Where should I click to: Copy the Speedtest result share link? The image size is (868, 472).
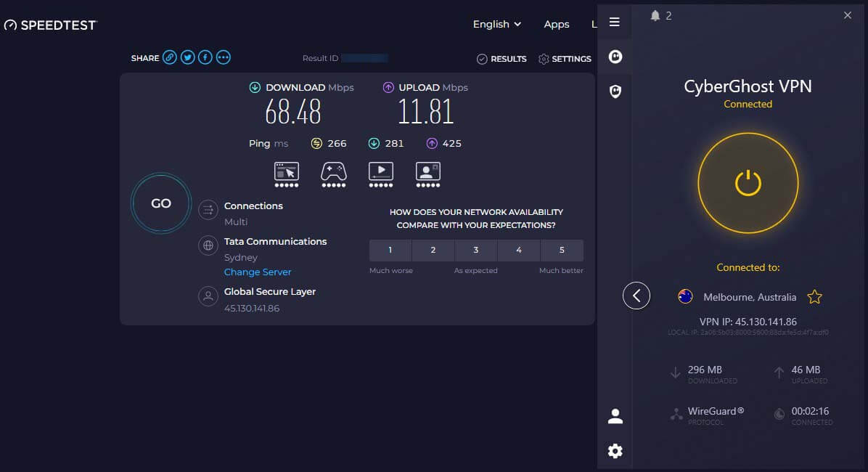pos(169,57)
